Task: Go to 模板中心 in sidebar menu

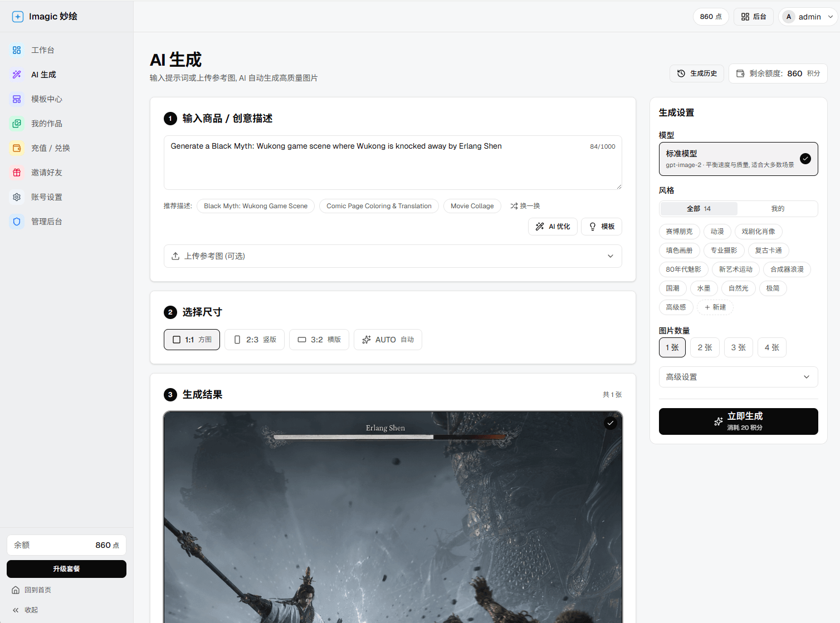Action: coord(67,99)
